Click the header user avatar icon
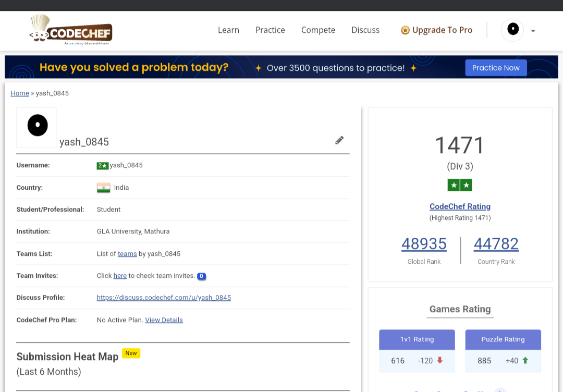This screenshot has height=392, width=563. (x=512, y=30)
